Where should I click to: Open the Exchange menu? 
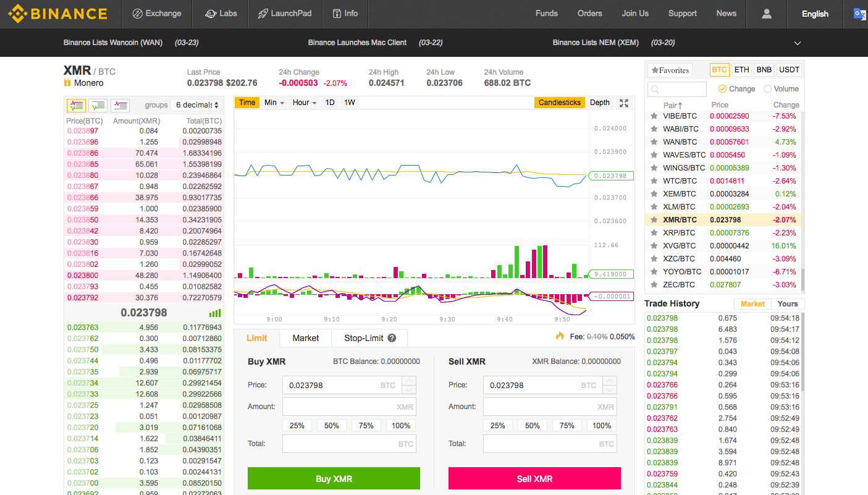pos(157,14)
